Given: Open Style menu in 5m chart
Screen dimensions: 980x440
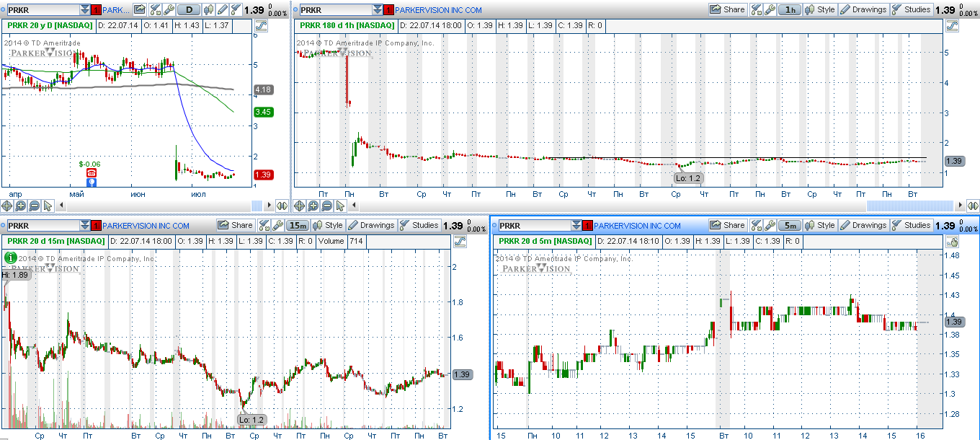Looking at the screenshot, I should tap(820, 226).
